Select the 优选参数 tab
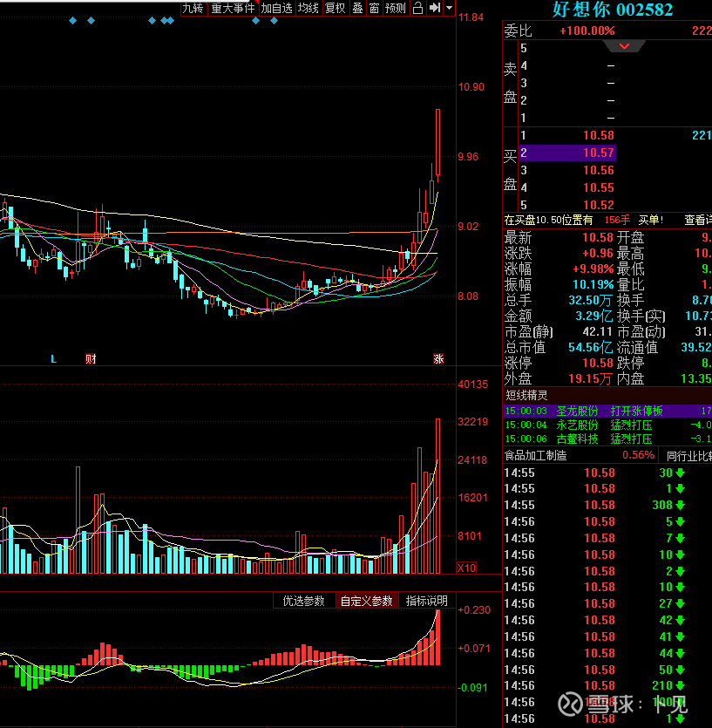712x728 pixels. (x=303, y=601)
